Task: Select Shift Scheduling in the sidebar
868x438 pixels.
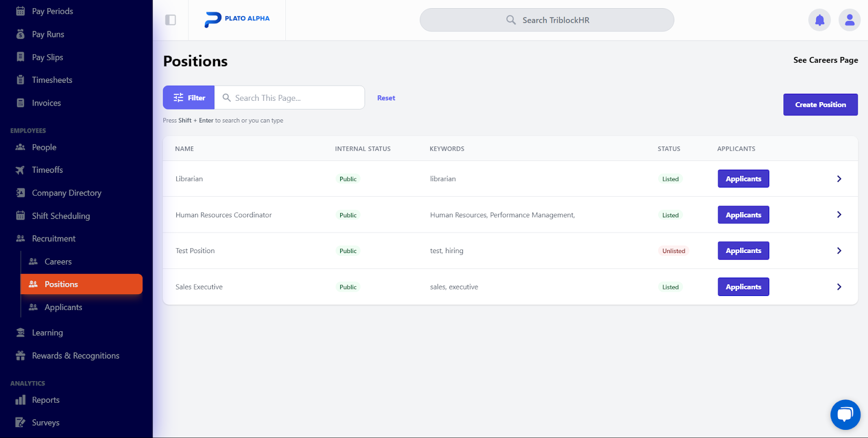Action: pos(61,216)
